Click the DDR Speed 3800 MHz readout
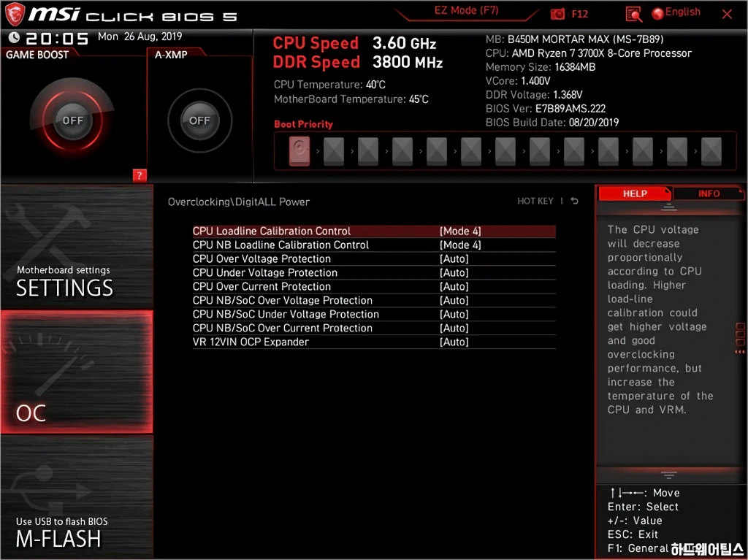748x560 pixels. pyautogui.click(x=358, y=62)
